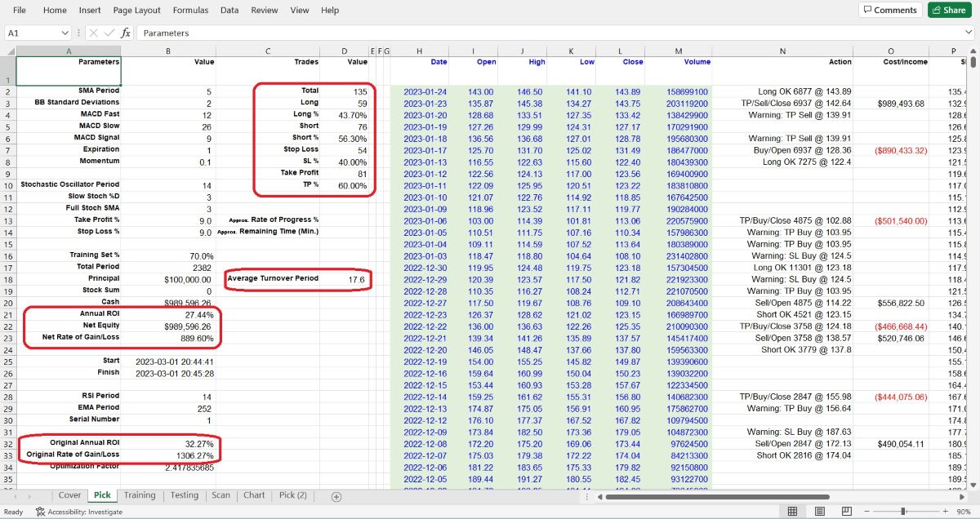Image resolution: width=980 pixels, height=519 pixels.
Task: Select the Volume cell 158699100
Action: pos(679,91)
